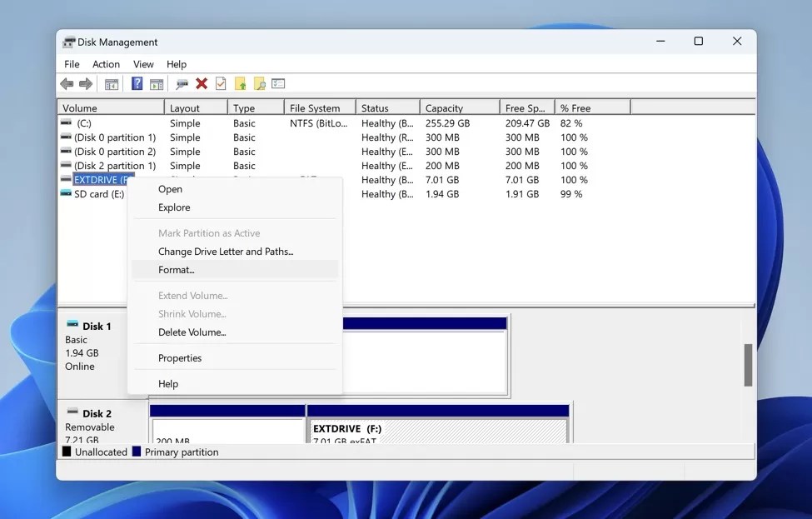812x519 pixels.
Task: Click the Forward navigation arrow icon
Action: [x=84, y=83]
